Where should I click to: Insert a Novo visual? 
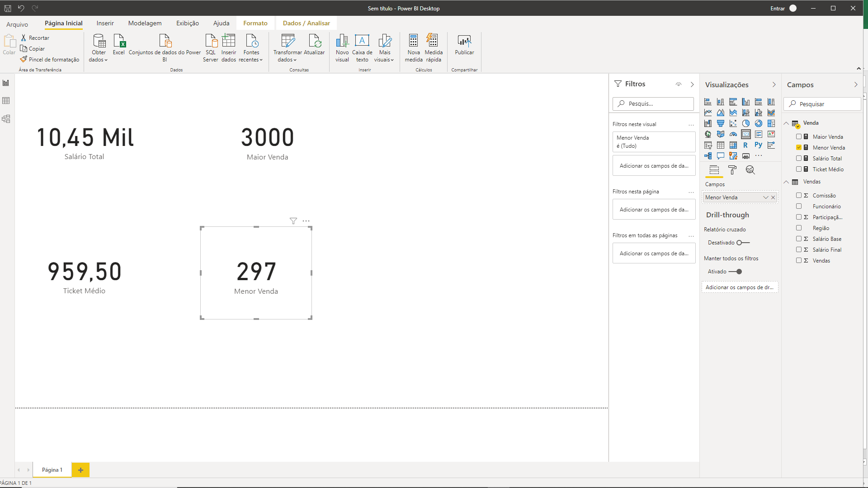[342, 47]
